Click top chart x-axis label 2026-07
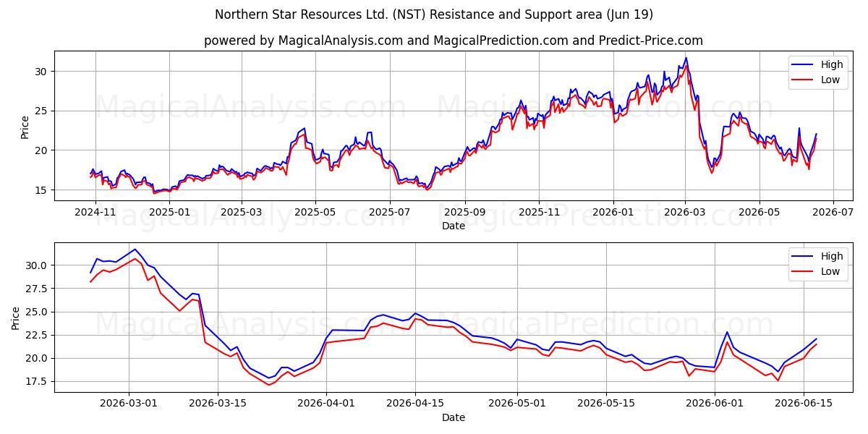Screen dimensions: 868x434 833,213
